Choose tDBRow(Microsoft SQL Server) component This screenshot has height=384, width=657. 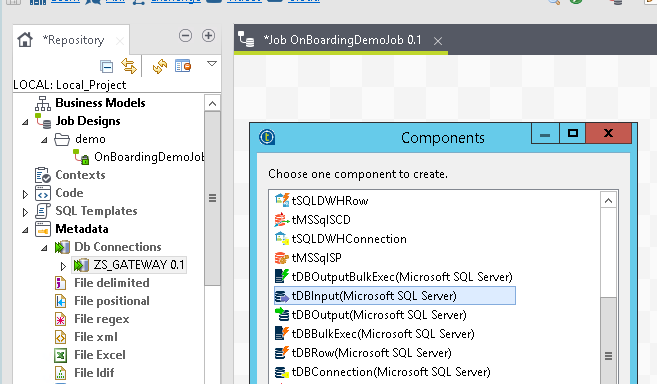[x=372, y=353]
